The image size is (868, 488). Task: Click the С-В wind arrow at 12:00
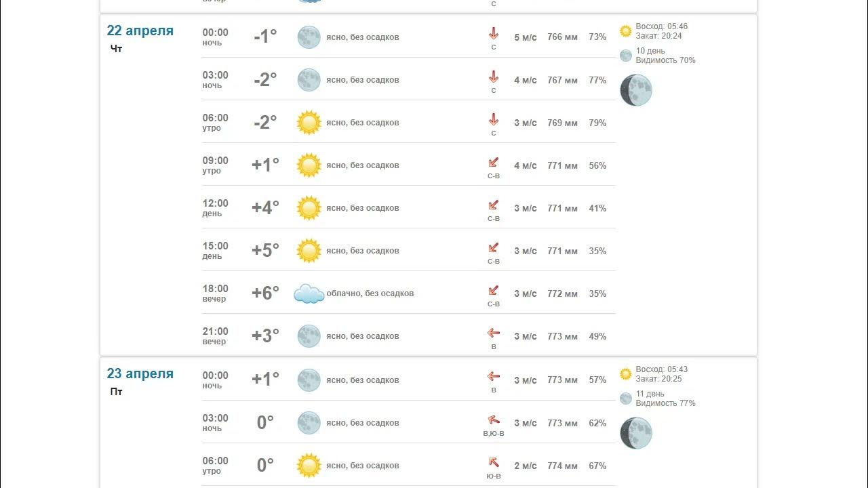(x=494, y=205)
